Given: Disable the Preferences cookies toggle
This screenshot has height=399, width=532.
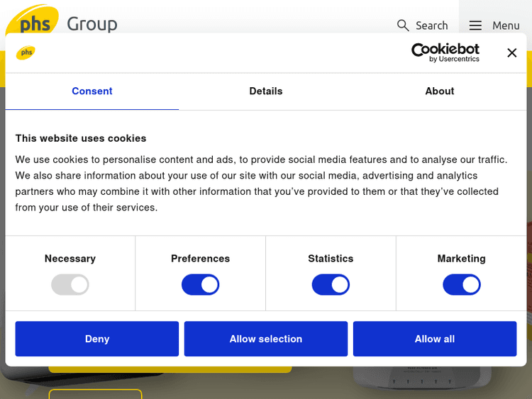Looking at the screenshot, I should coord(200,285).
